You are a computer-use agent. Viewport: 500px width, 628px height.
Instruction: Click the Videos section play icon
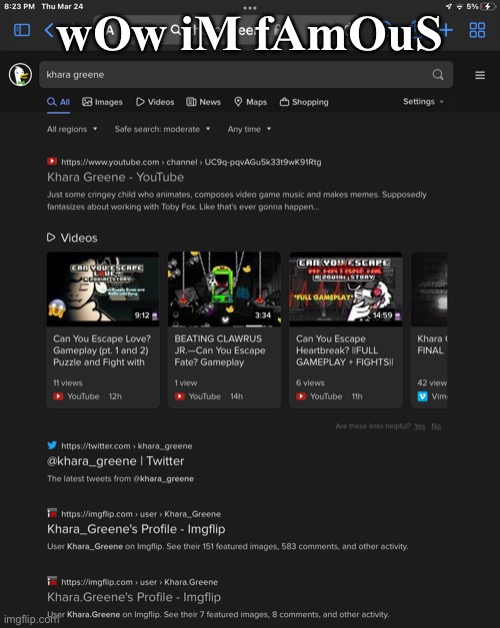pos(51,238)
